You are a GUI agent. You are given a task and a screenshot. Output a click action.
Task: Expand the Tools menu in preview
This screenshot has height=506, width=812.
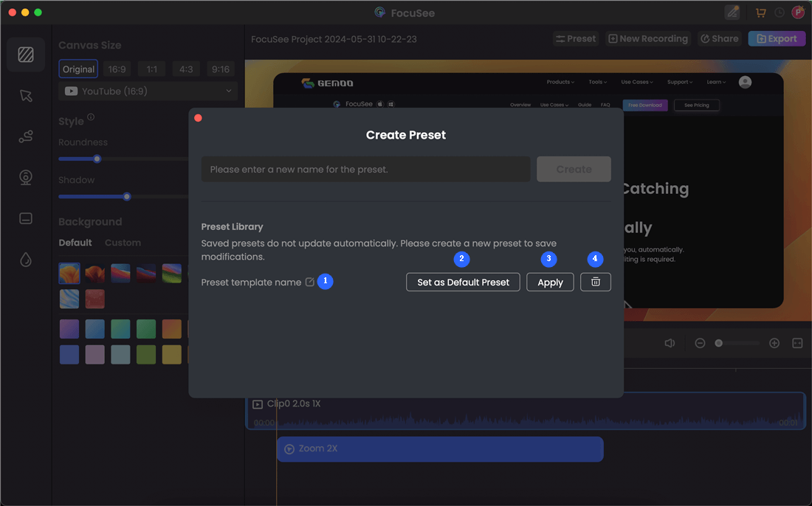click(x=598, y=82)
